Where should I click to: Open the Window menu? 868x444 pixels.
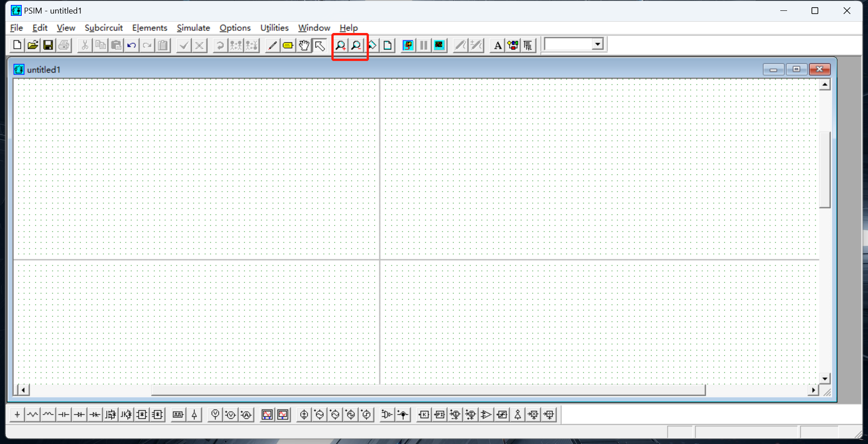click(314, 28)
